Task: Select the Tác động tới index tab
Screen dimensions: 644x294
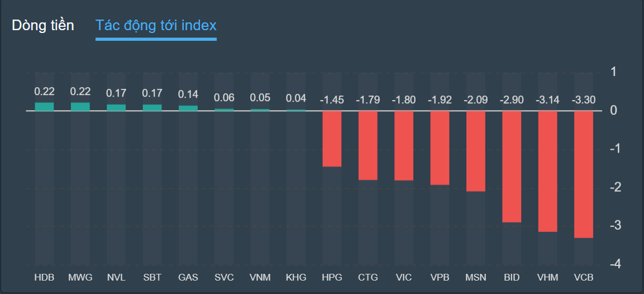Action: pyautogui.click(x=156, y=25)
